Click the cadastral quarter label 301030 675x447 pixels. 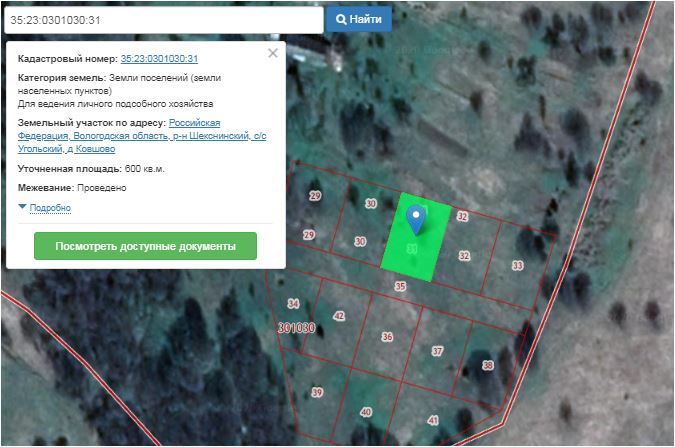coord(296,328)
